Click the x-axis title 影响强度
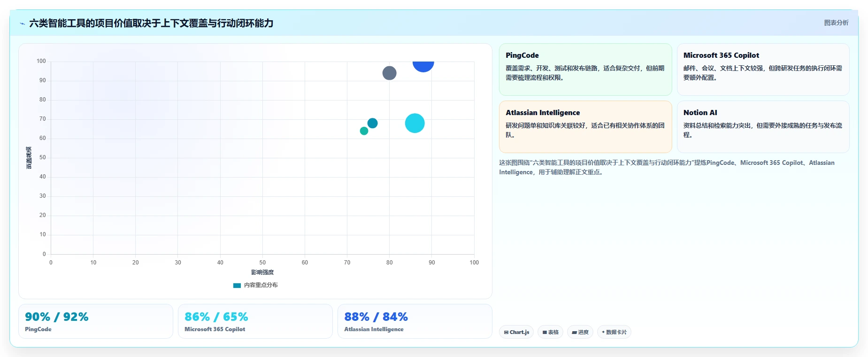Viewport: 868px width, 357px height. point(262,272)
